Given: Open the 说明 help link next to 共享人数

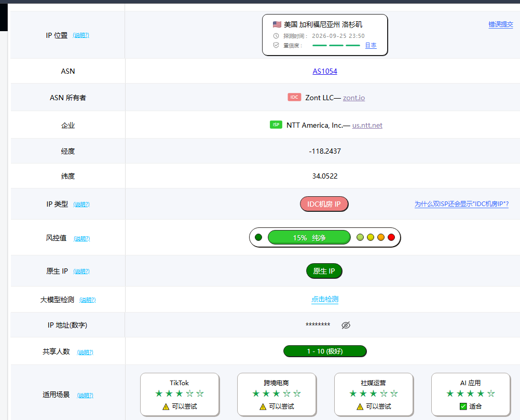Looking at the screenshot, I should [x=85, y=353].
